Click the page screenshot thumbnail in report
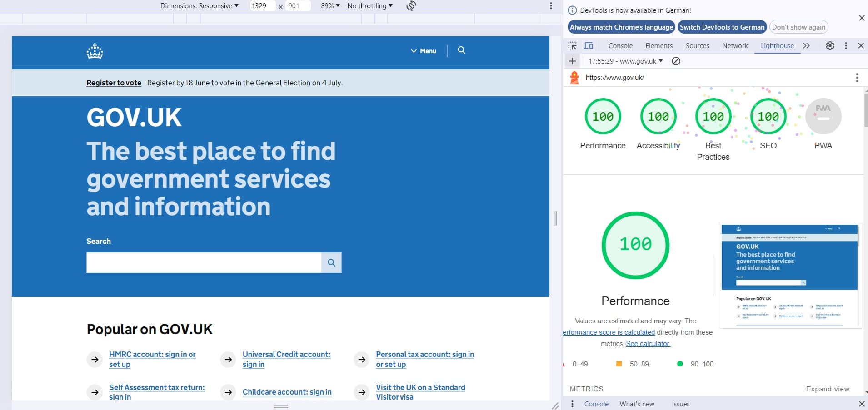 pyautogui.click(x=790, y=276)
